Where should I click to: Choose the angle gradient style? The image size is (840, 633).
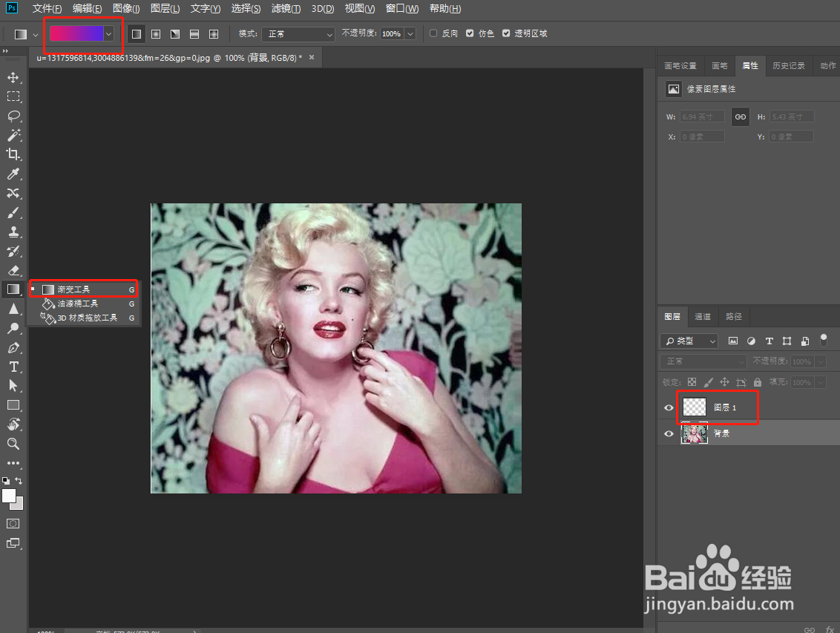point(175,33)
